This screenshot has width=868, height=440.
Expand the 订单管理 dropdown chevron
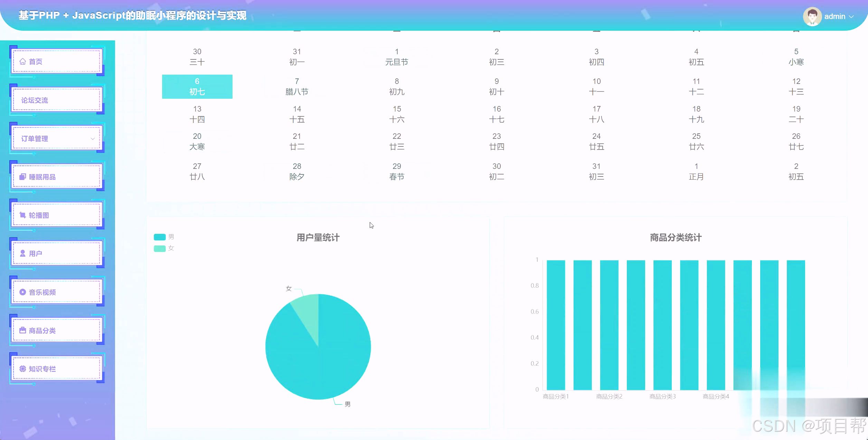[x=93, y=138]
